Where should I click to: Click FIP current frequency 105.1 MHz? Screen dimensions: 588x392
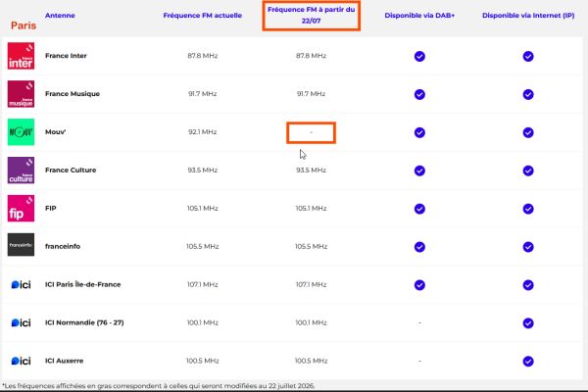tap(203, 208)
